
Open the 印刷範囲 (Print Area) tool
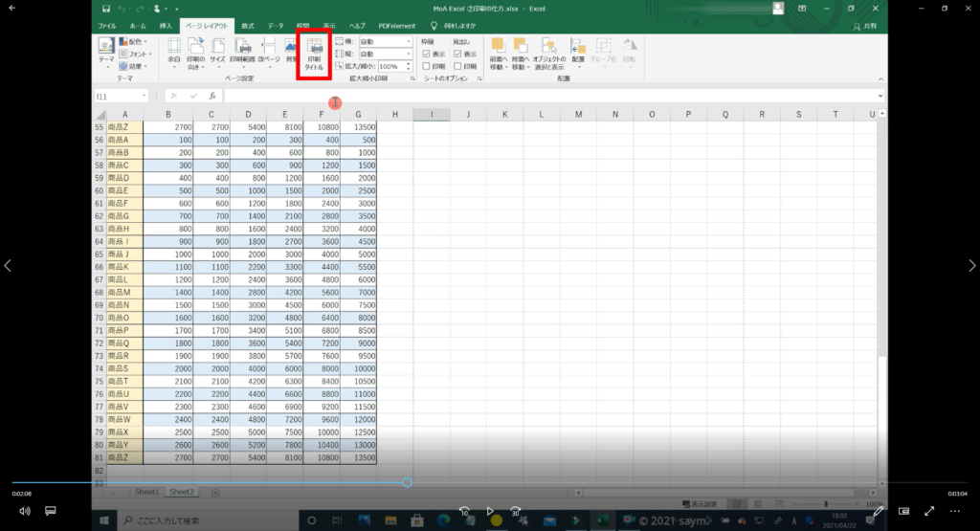(243, 53)
